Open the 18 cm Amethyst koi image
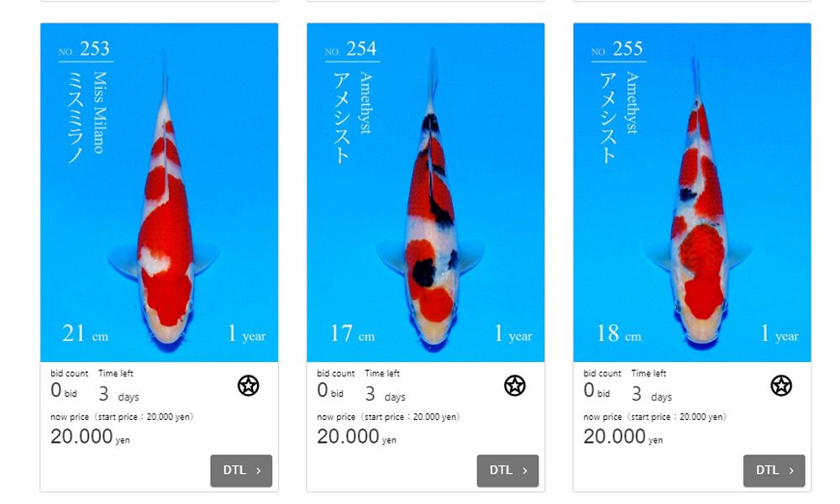840x504 pixels. click(x=691, y=192)
